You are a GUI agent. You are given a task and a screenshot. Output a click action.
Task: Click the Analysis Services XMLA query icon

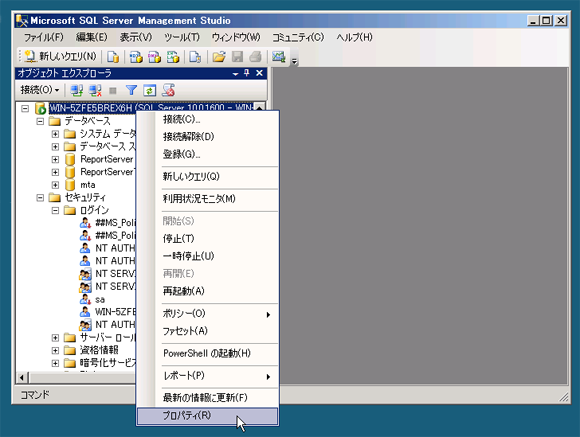coord(173,57)
